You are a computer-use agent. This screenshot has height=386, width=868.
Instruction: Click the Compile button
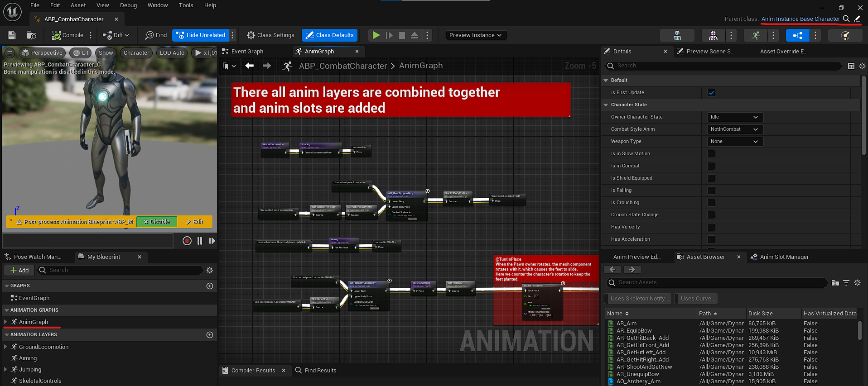point(68,35)
